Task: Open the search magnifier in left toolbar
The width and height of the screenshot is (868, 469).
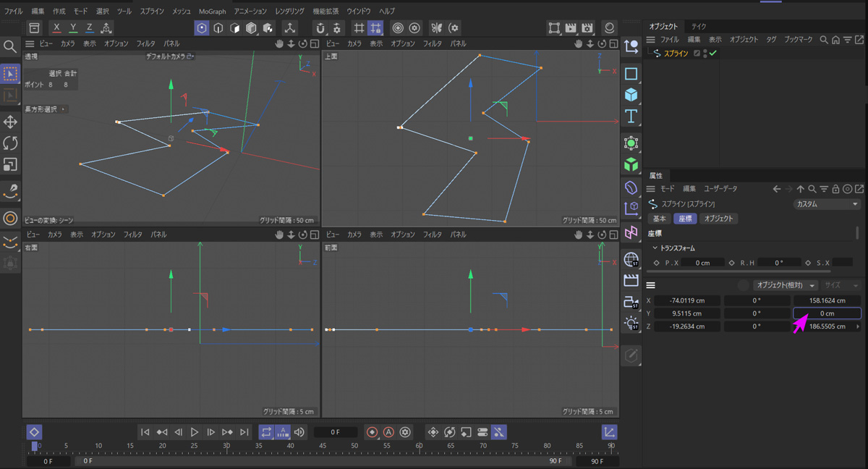Action: tap(10, 47)
